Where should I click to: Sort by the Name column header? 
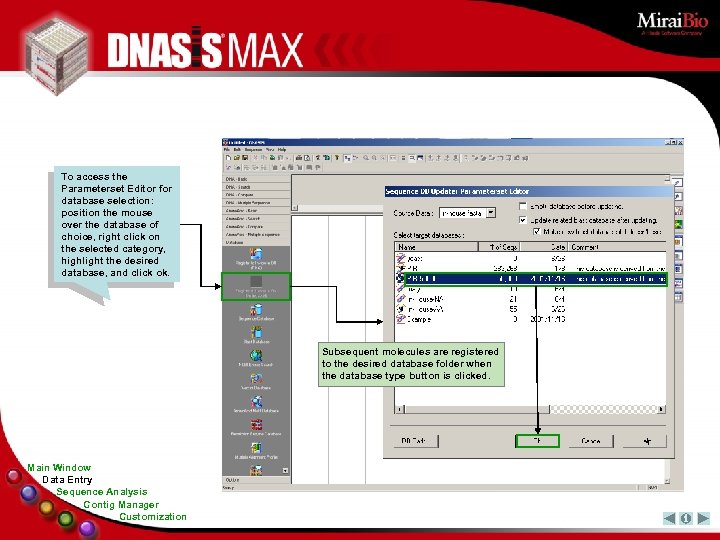point(437,247)
